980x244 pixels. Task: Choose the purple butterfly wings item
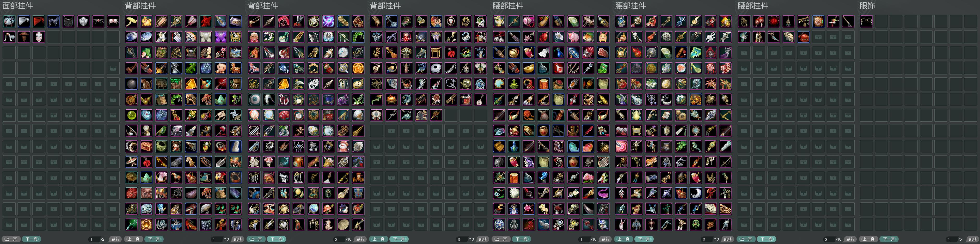point(221,37)
